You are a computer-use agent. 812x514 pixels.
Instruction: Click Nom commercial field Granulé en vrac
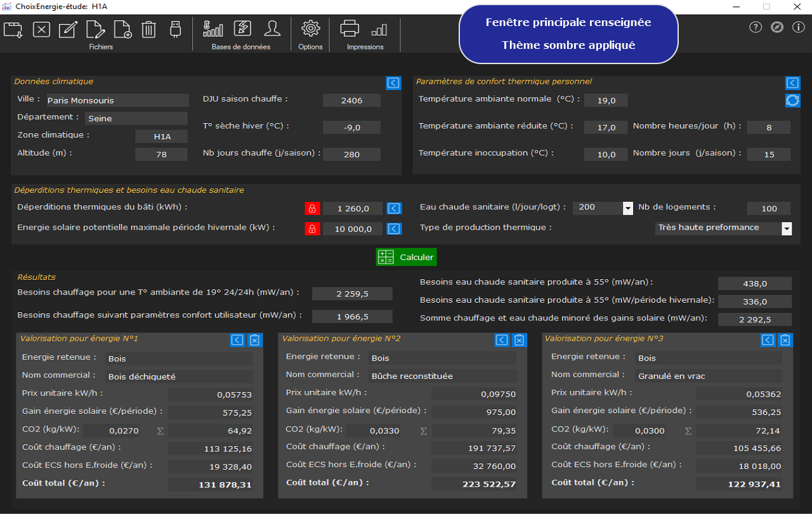tap(708, 376)
